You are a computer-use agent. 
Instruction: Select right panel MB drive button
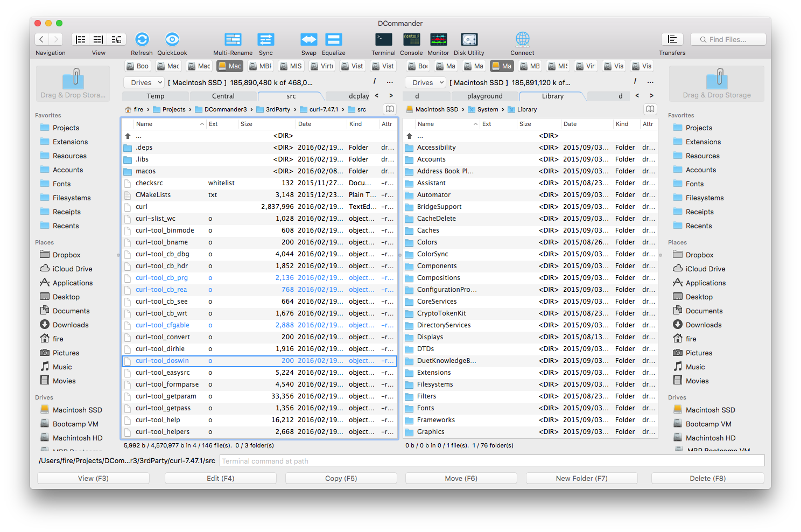point(530,66)
